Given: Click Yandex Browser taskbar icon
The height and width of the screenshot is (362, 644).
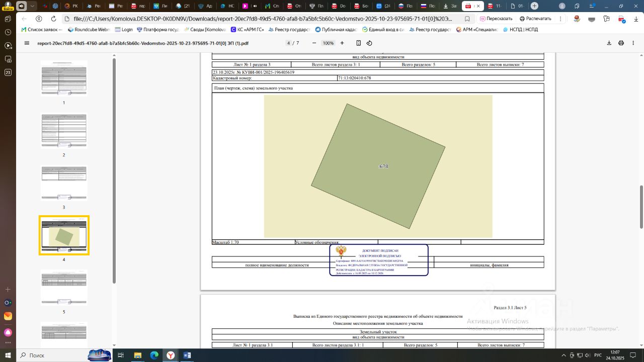Looking at the screenshot, I should coord(171,355).
